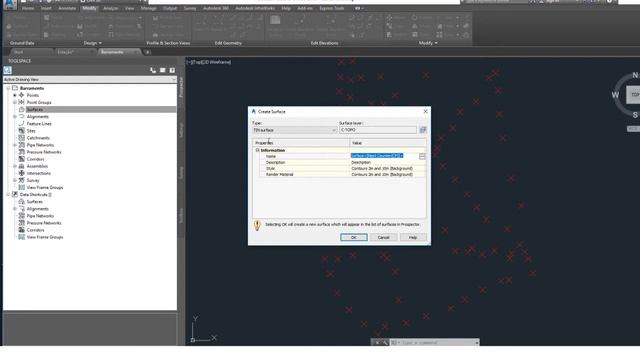Expand the Survey tree node
This screenshot has width=640, height=360.
15,180
